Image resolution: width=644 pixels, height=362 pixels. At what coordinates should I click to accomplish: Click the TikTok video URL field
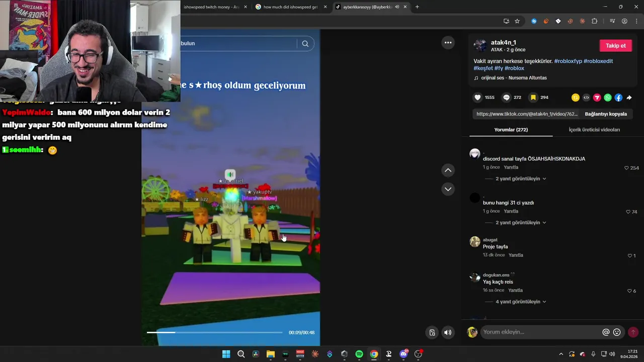pos(526,114)
